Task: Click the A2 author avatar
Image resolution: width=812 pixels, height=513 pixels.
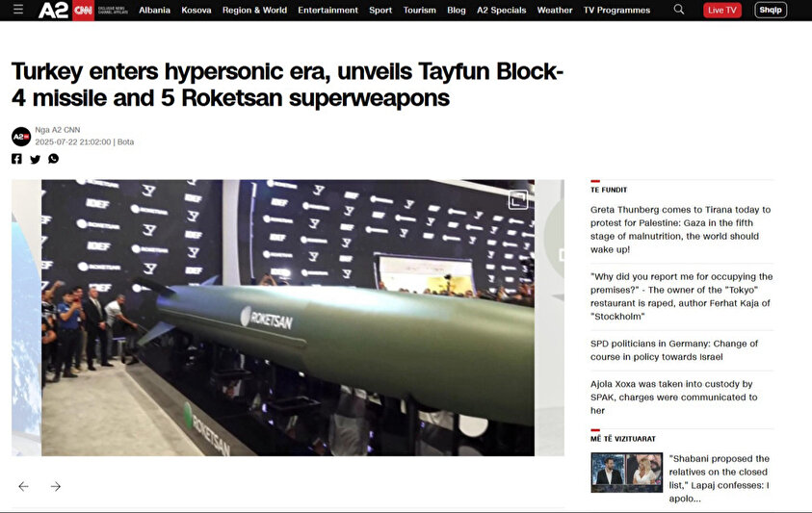Action: point(21,137)
